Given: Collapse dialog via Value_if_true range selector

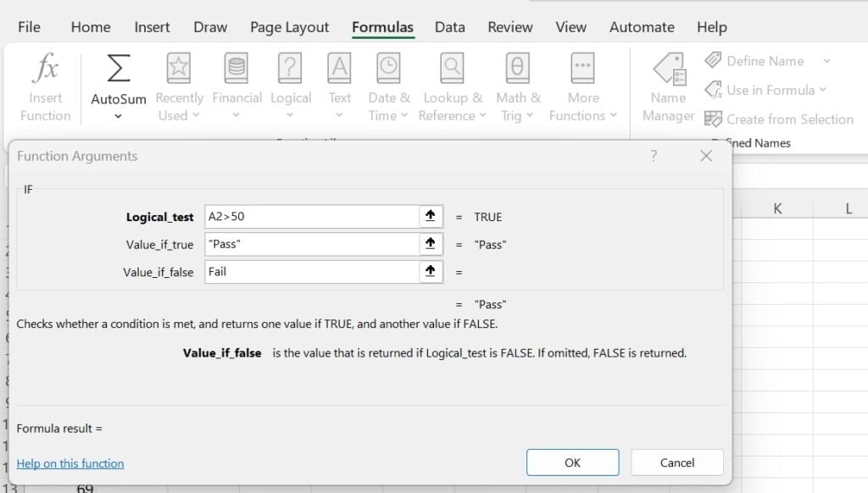Looking at the screenshot, I should [431, 244].
